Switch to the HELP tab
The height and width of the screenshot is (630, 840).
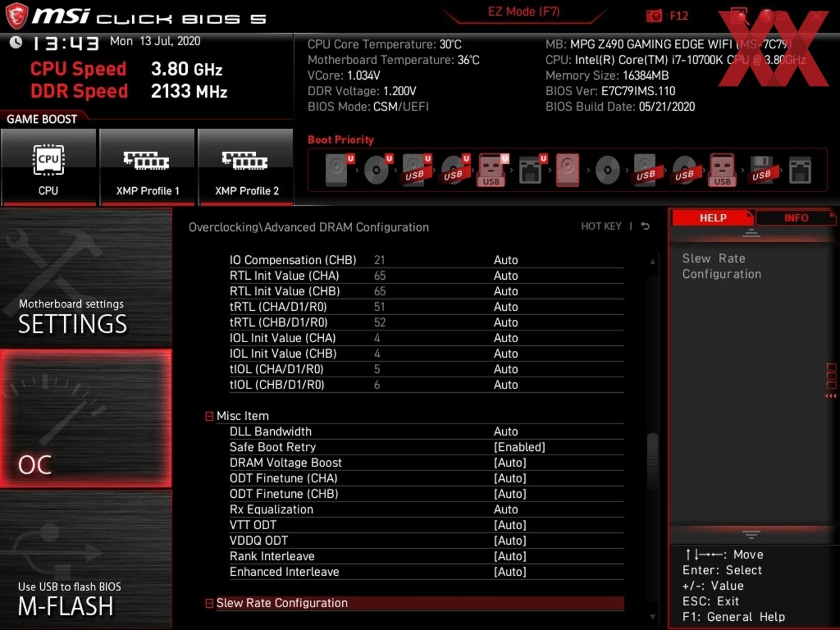[x=713, y=218]
